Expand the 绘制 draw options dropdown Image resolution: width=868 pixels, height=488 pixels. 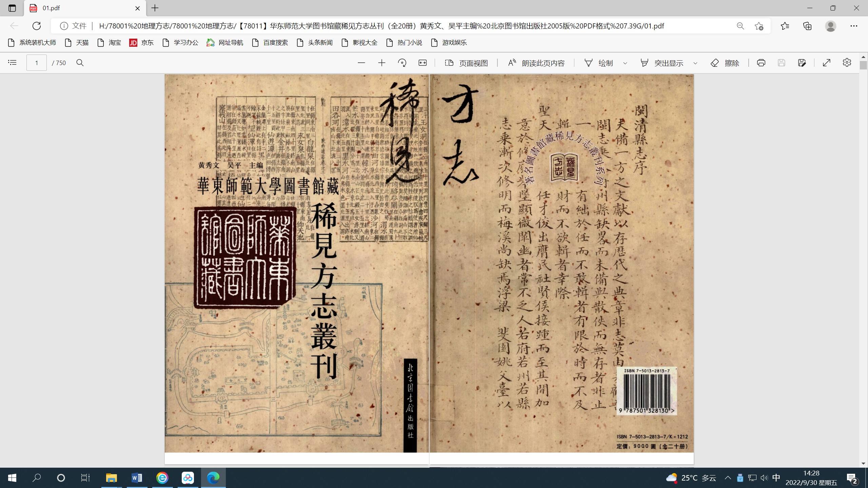[625, 63]
